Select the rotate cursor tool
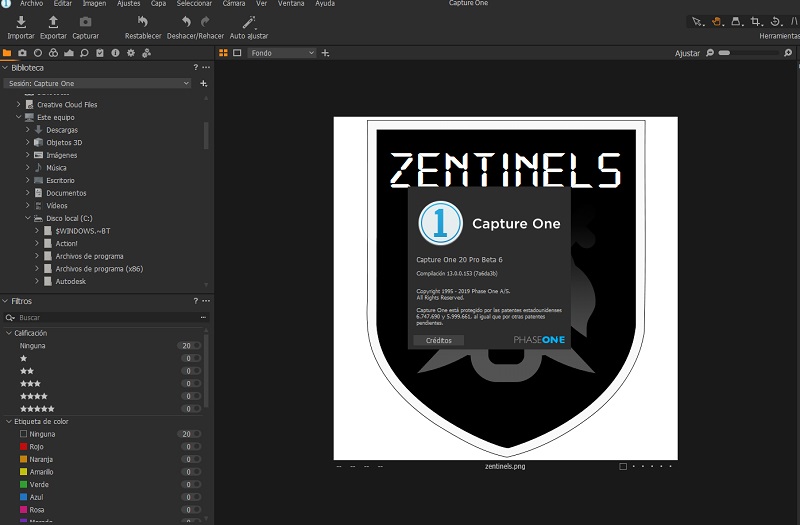This screenshot has width=800, height=525. tap(774, 21)
